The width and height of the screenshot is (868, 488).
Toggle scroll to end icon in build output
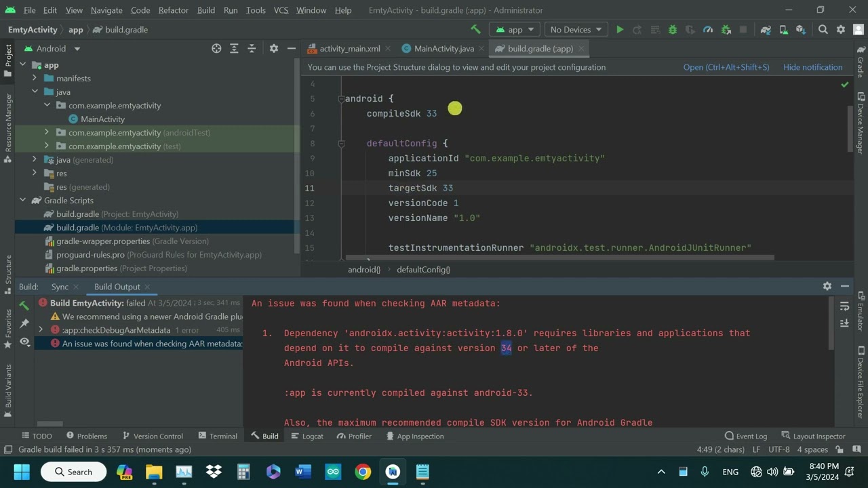tap(845, 323)
